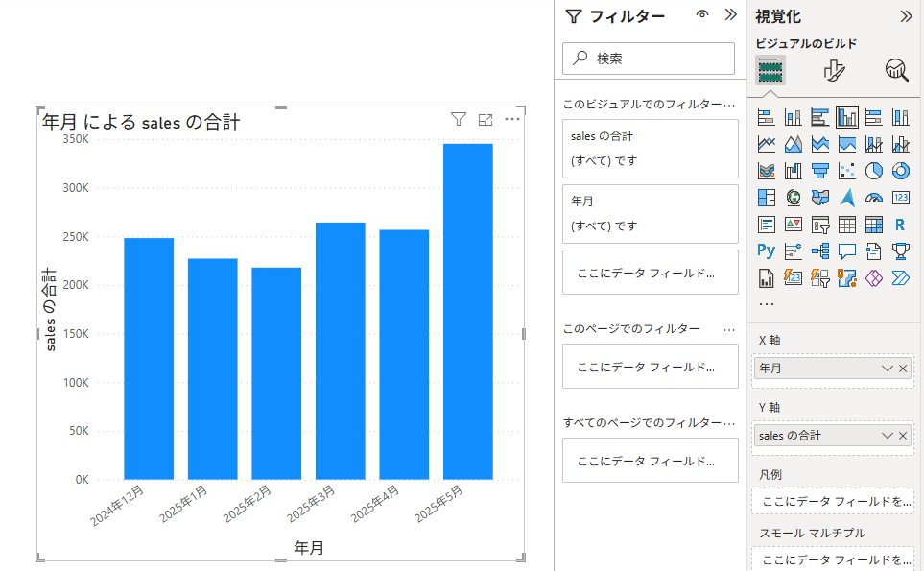Screen dimensions: 924x571
Task: Add the treemap visual
Action: 766,198
